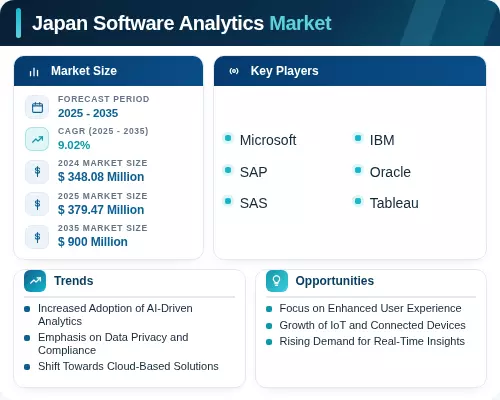This screenshot has width=500, height=400.
Task: Click the Opportunities heading
Action: point(335,281)
